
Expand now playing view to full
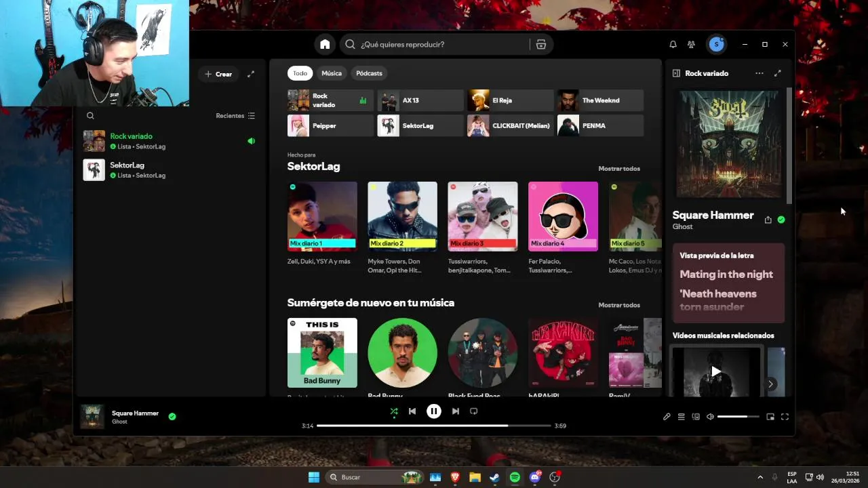click(x=778, y=73)
